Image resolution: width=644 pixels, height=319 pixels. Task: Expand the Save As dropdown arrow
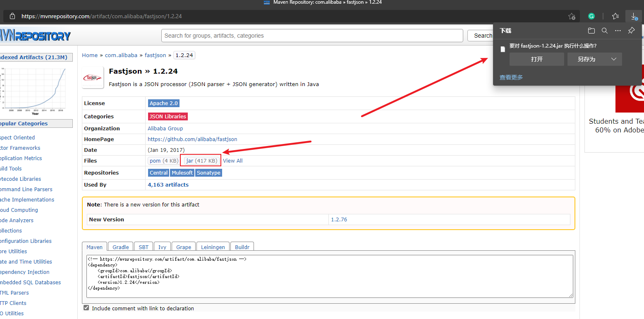point(614,59)
